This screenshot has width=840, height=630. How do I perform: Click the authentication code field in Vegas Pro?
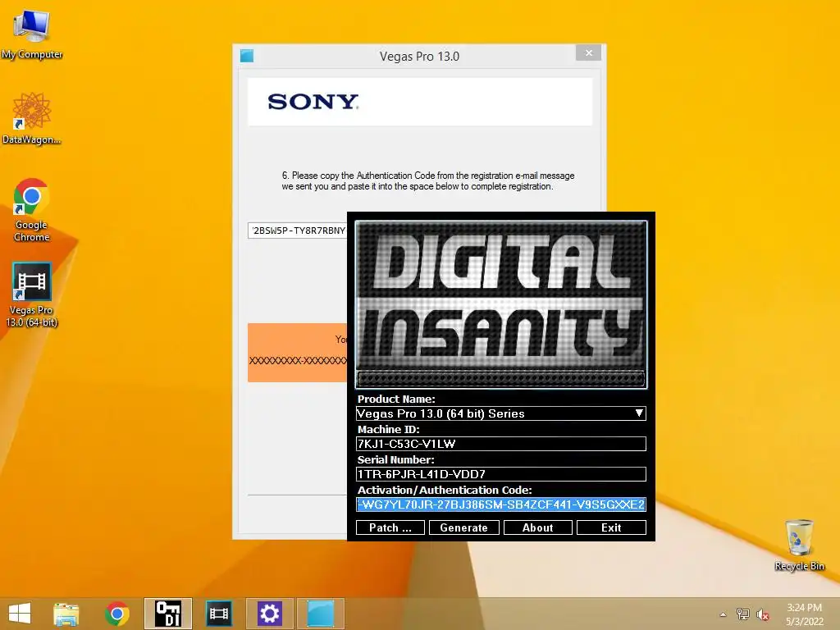coord(297,231)
